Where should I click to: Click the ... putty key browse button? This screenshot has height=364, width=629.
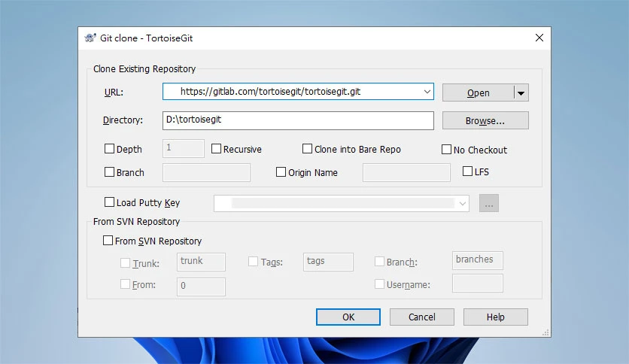click(488, 203)
